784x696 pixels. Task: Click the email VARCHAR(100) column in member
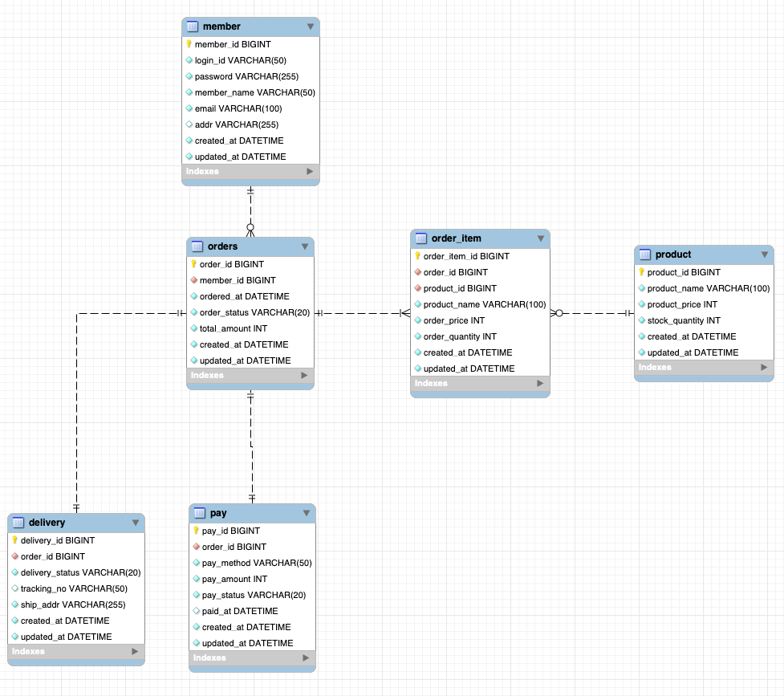[x=238, y=108]
